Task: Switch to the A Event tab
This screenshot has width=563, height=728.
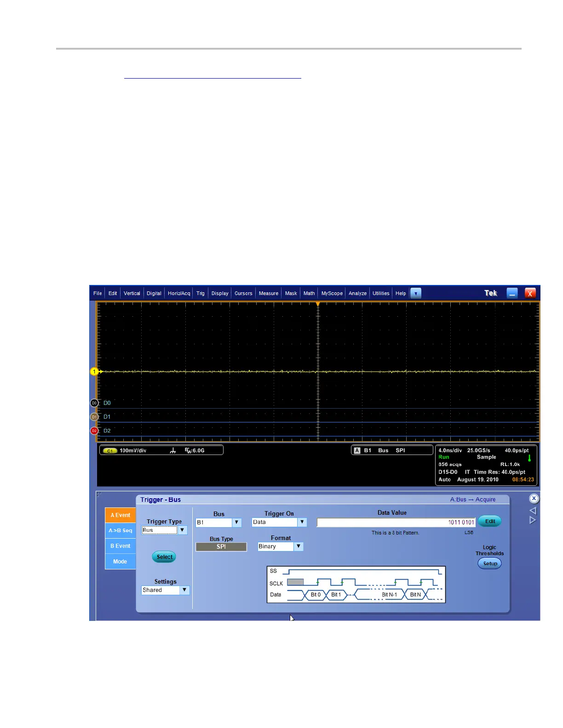Action: tap(121, 515)
